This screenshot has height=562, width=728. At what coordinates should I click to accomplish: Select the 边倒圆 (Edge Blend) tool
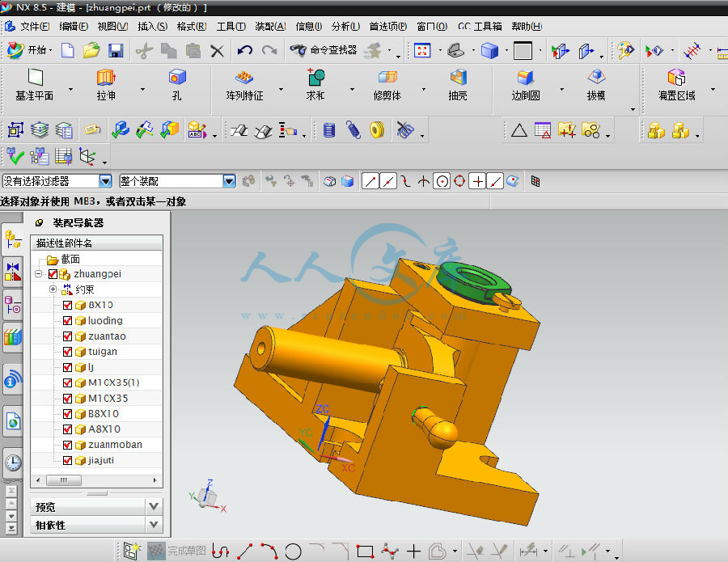(x=526, y=78)
